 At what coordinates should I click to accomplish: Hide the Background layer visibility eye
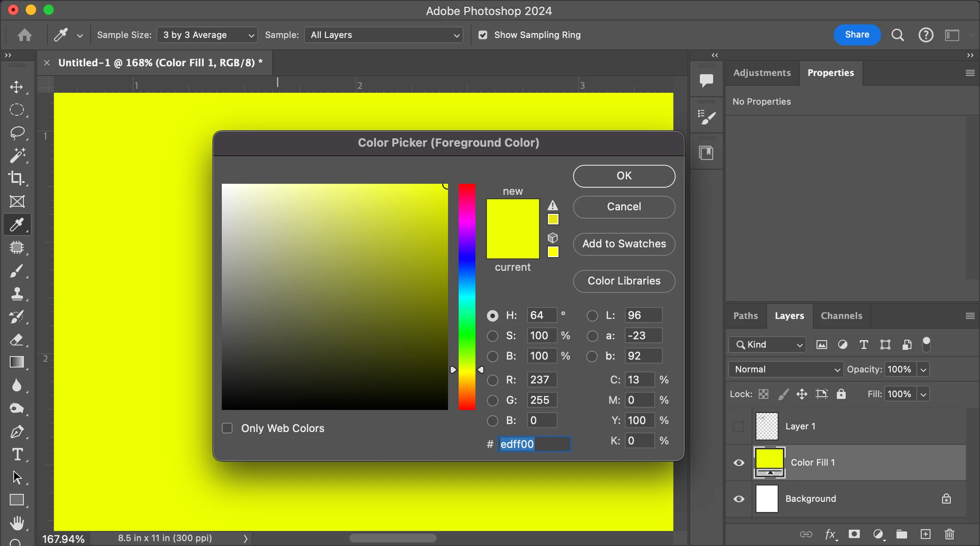[x=739, y=499]
